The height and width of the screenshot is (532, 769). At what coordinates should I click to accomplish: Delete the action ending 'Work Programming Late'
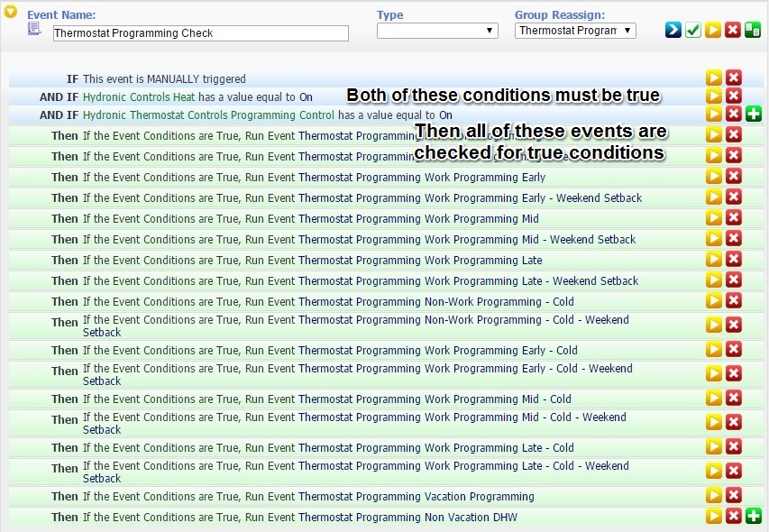734,259
